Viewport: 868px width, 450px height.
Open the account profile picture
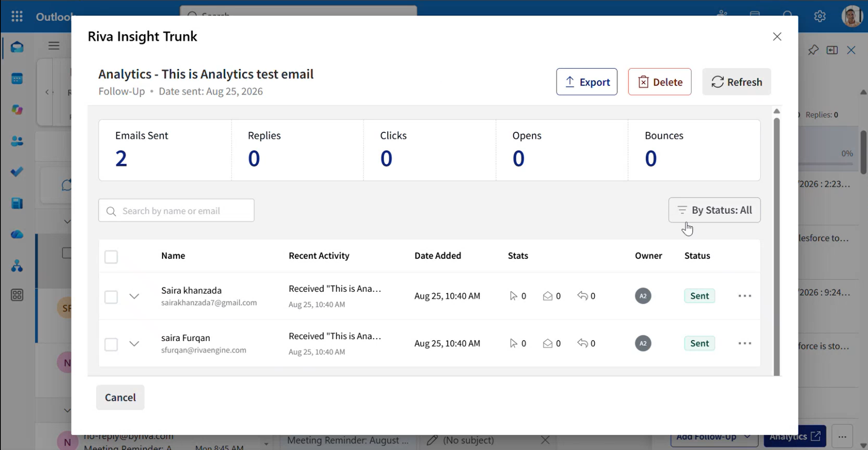click(x=852, y=16)
